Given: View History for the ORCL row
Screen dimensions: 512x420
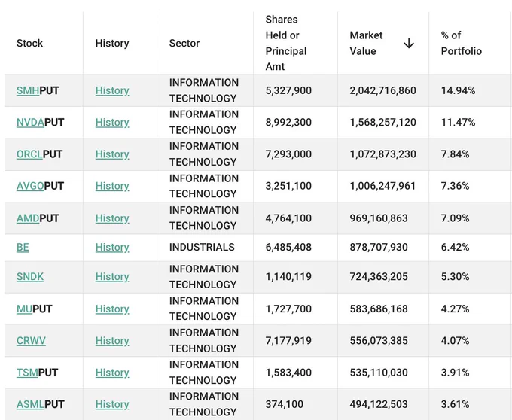Looking at the screenshot, I should click(x=112, y=154).
